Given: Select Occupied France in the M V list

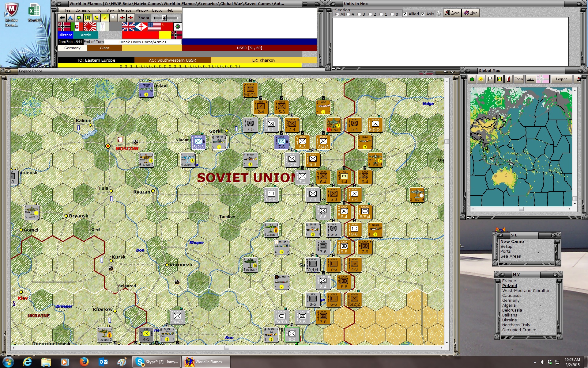Looking at the screenshot, I should [x=519, y=330].
